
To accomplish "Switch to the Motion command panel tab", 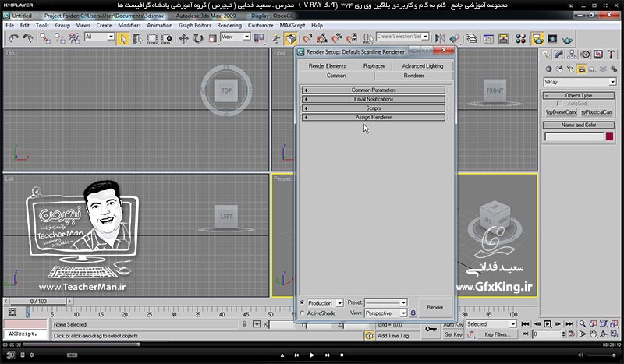I will (x=585, y=54).
